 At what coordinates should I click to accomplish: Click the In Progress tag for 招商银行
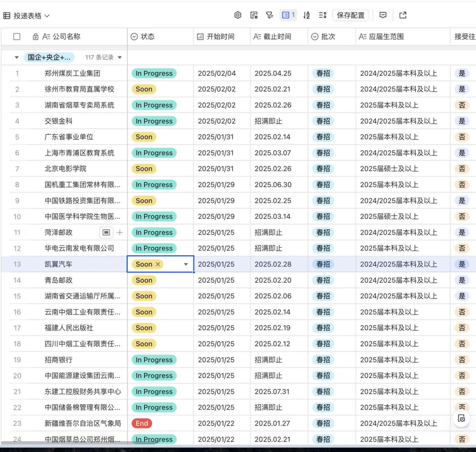[x=154, y=360]
